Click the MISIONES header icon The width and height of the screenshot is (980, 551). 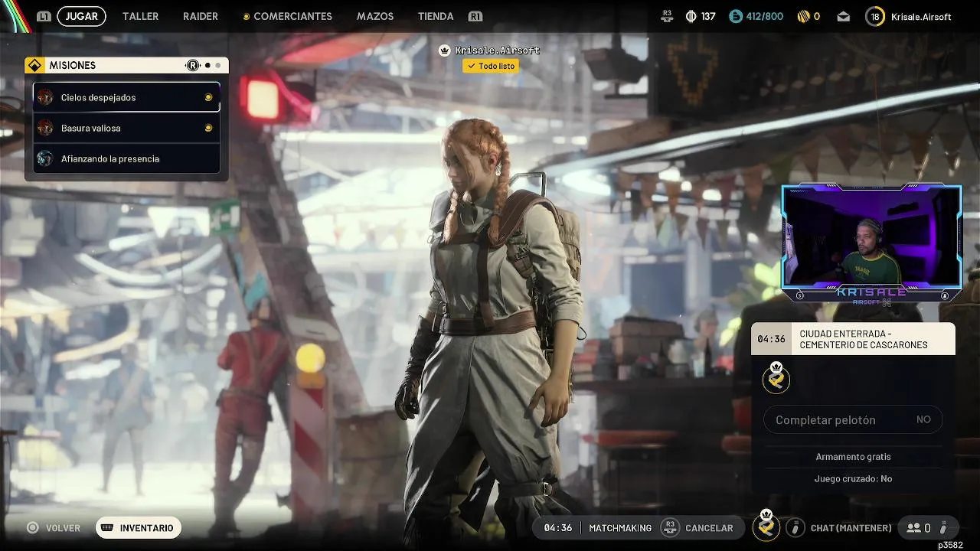pyautogui.click(x=34, y=65)
